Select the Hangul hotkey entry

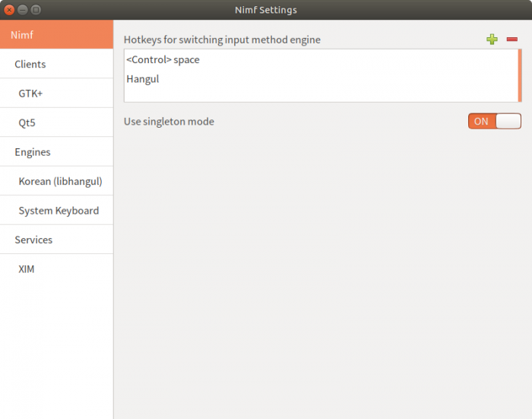click(x=143, y=78)
